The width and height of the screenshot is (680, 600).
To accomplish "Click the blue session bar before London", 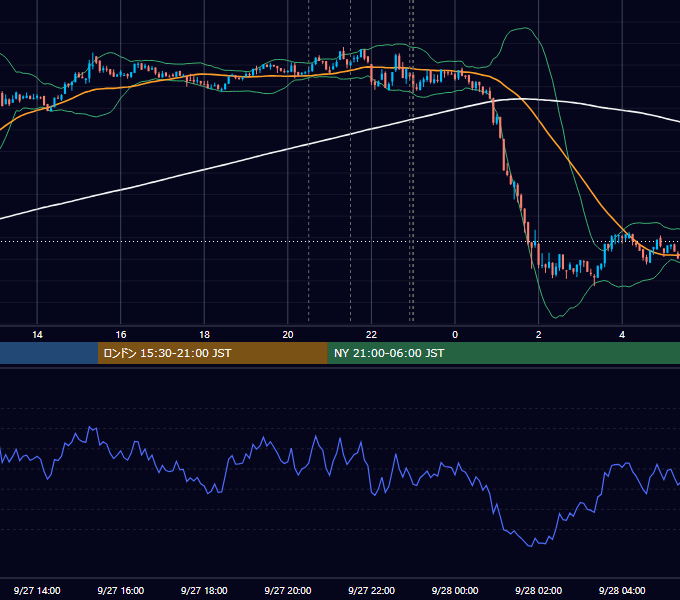I will pos(49,353).
